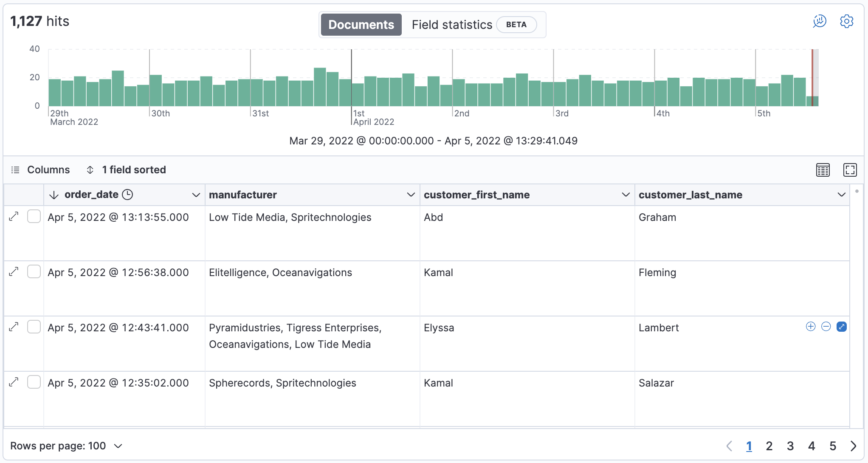Click the edit visualization icon
868x463 pixels.
[819, 21]
